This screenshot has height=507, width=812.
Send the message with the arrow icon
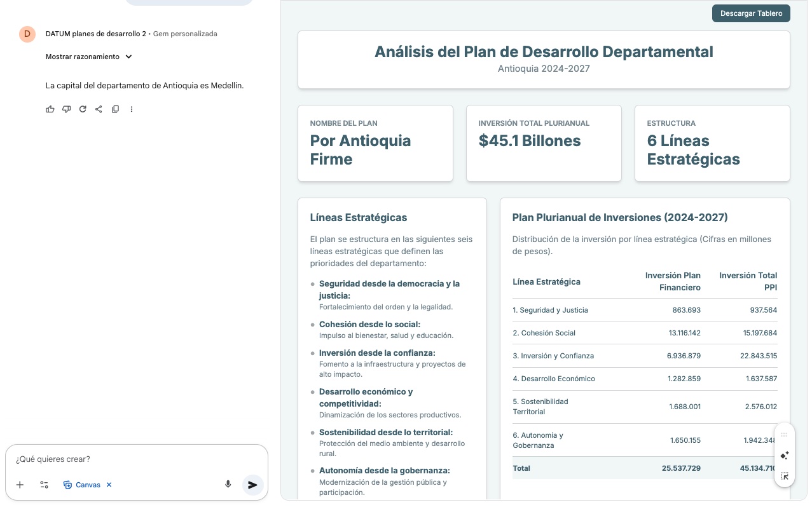coord(252,485)
